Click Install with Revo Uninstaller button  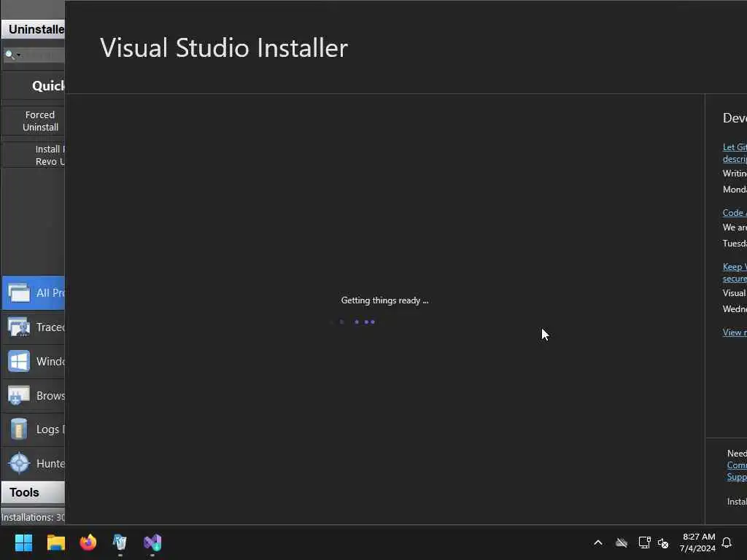pos(34,155)
